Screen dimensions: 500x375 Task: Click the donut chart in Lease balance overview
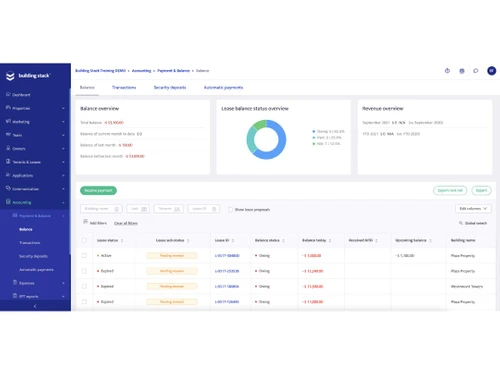point(266,140)
